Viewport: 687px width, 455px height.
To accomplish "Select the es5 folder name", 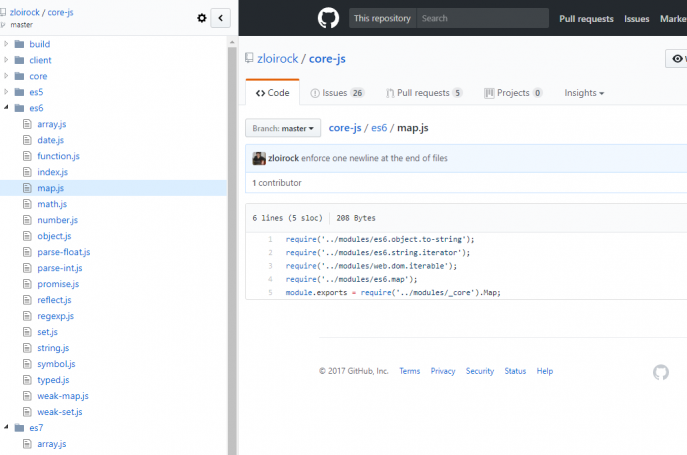I will click(x=36, y=92).
